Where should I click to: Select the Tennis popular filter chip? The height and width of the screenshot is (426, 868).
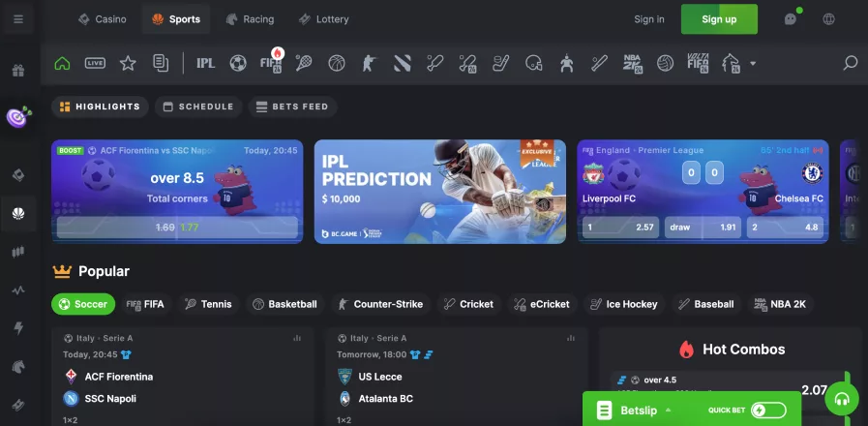(208, 304)
